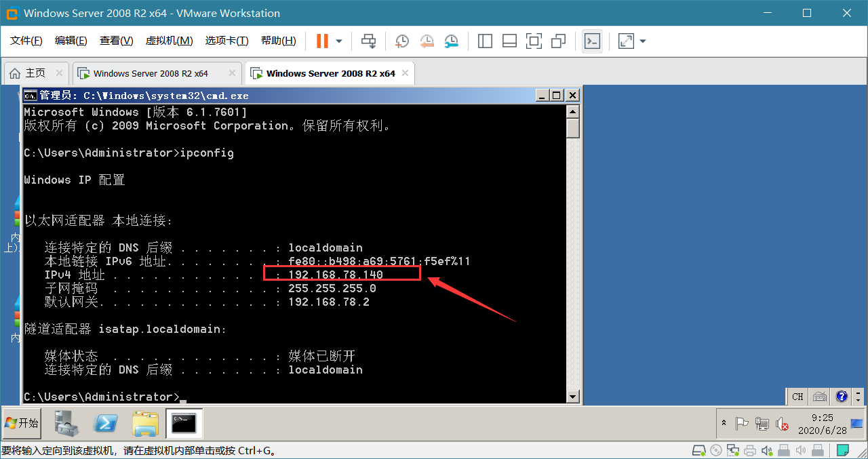Screen dimensions: 868x459
Task: Click the 开始 Start button
Action: coord(22,423)
